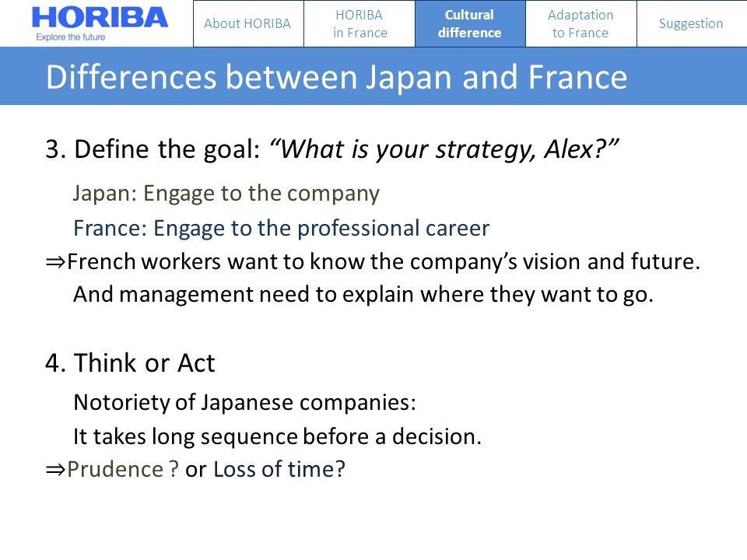Go to Adaptation to France tab
747x560 pixels.
pos(580,23)
